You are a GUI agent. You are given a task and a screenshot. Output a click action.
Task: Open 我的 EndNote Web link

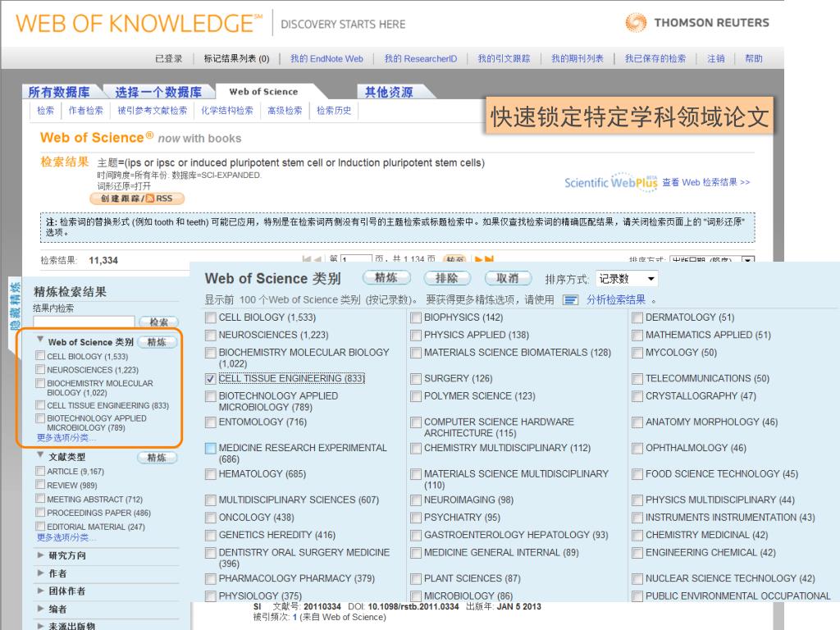coord(326,59)
